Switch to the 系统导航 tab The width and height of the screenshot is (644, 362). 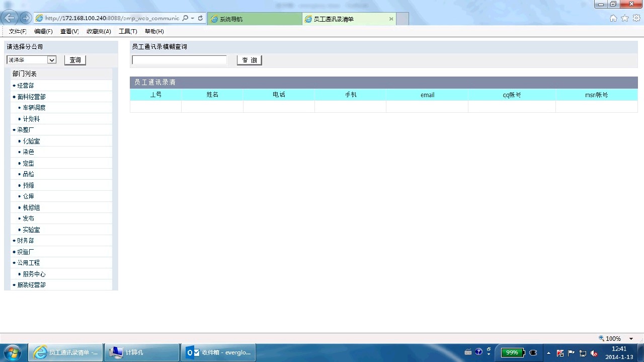255,19
